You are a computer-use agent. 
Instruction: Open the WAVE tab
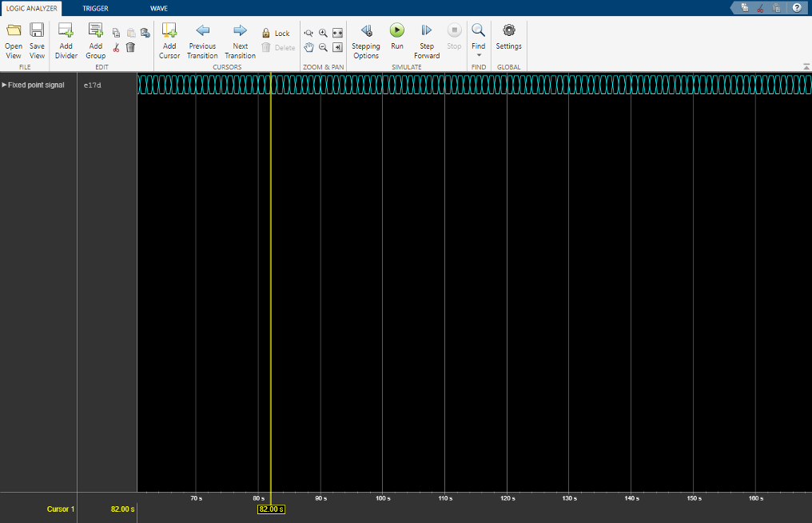tap(159, 8)
